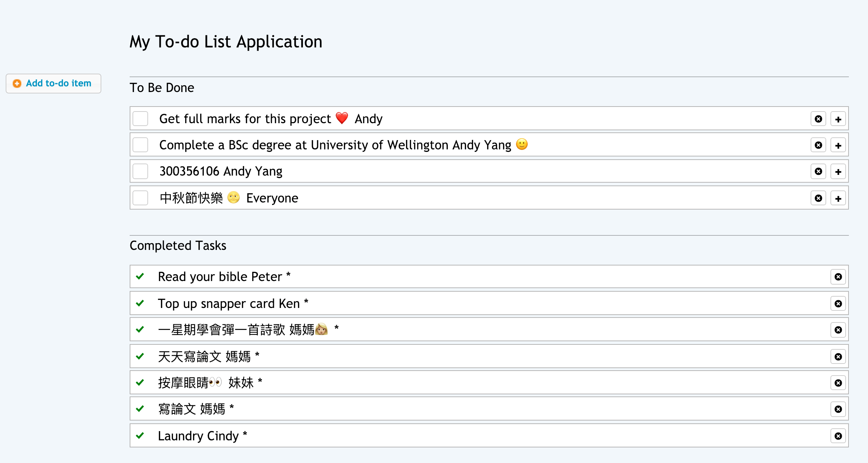Screen dimensions: 868x463
Task: Remove completed task '天天寫論文 媽媽'
Action: [838, 357]
